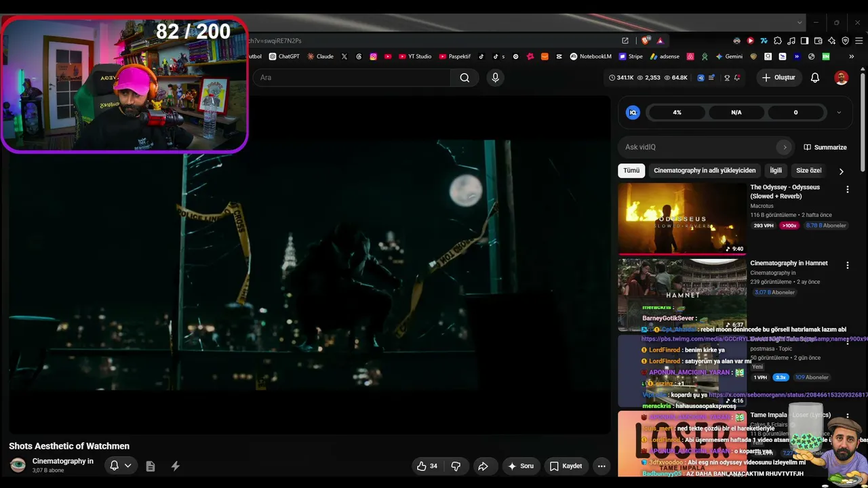Viewport: 868px width, 488px height.
Task: Expand channel notification bell dropdown
Action: 121,466
